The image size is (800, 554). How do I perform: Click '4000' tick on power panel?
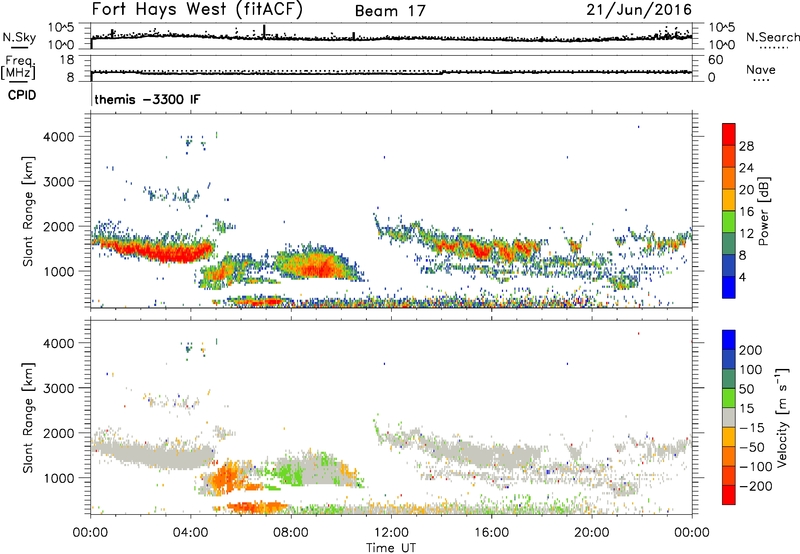tap(58, 137)
